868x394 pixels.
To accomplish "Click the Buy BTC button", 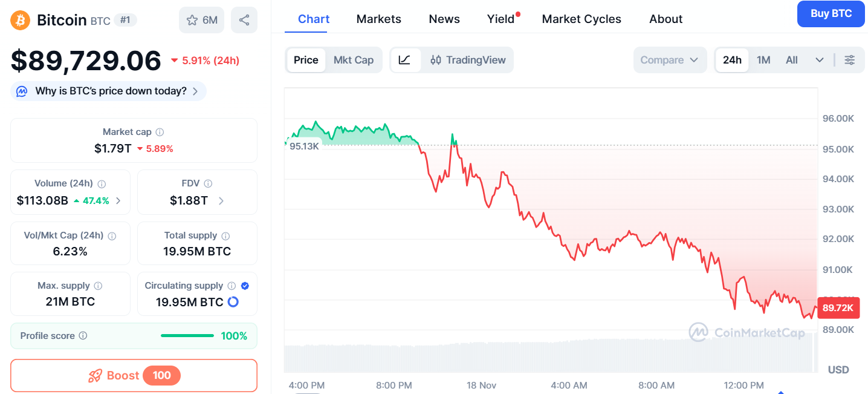I will pos(831,14).
